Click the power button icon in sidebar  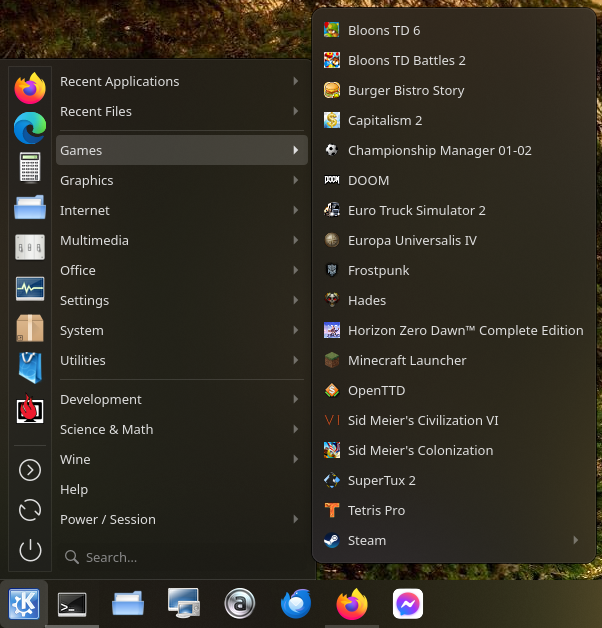coord(30,550)
